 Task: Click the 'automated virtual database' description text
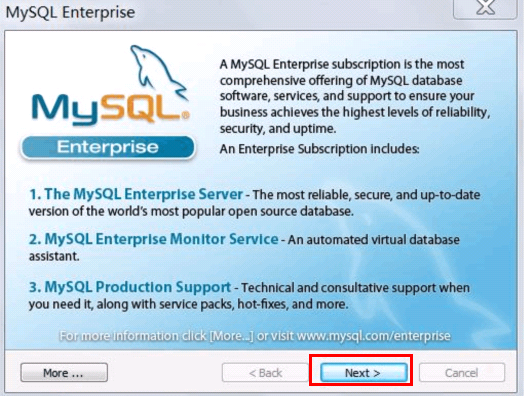pyautogui.click(x=373, y=240)
